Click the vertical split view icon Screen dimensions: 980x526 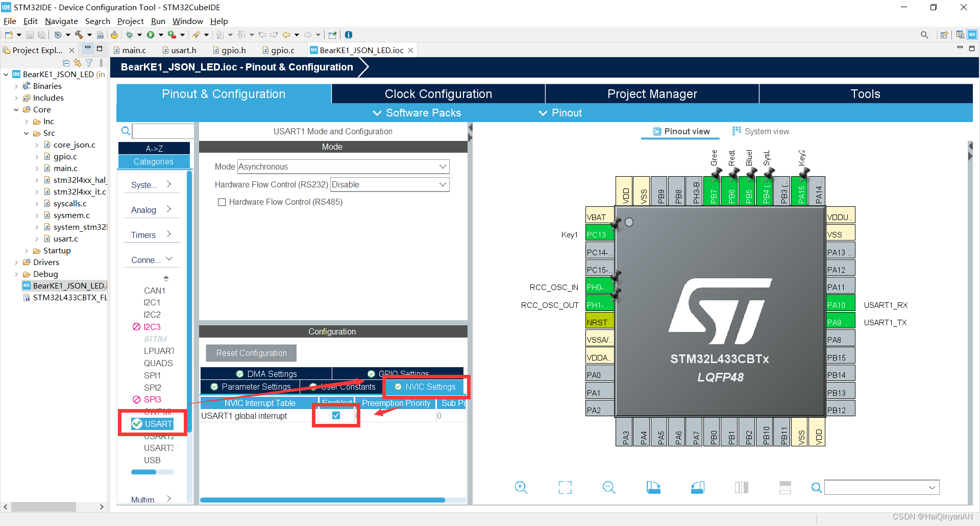[x=742, y=487]
